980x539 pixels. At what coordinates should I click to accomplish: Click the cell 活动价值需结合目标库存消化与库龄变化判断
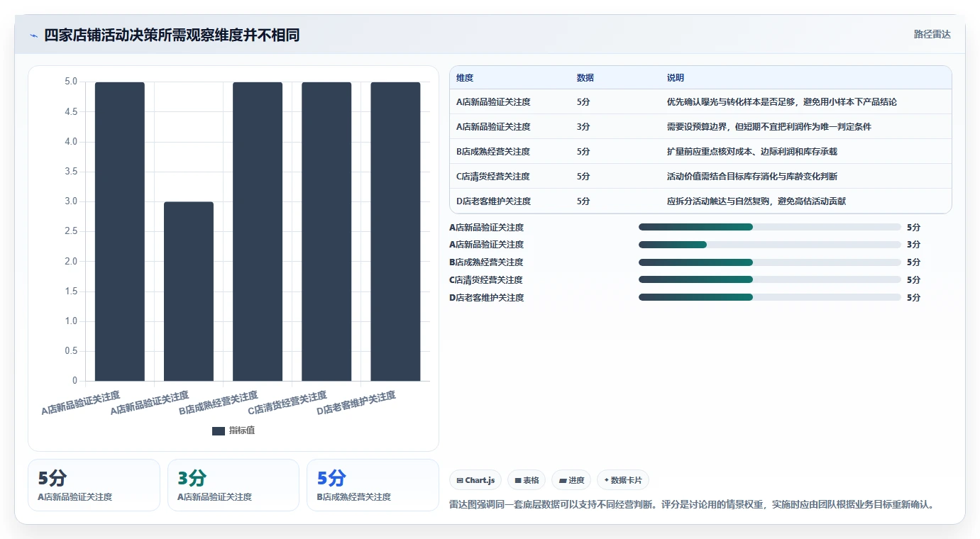[x=752, y=177]
